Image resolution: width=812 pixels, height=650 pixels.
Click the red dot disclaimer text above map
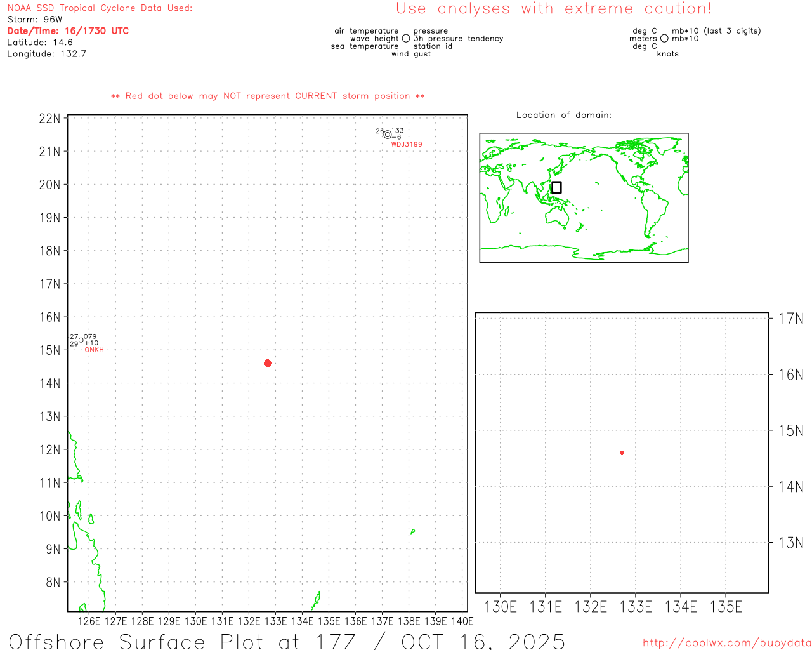pyautogui.click(x=268, y=96)
